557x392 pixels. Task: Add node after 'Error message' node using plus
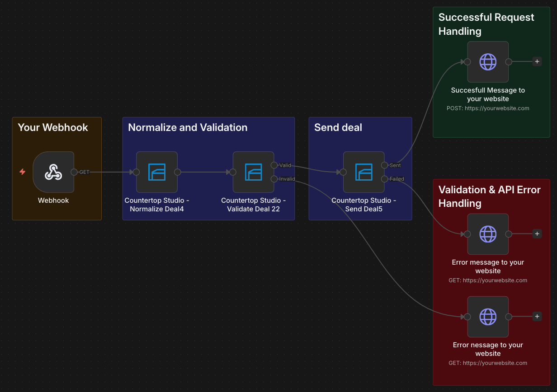tap(537, 234)
